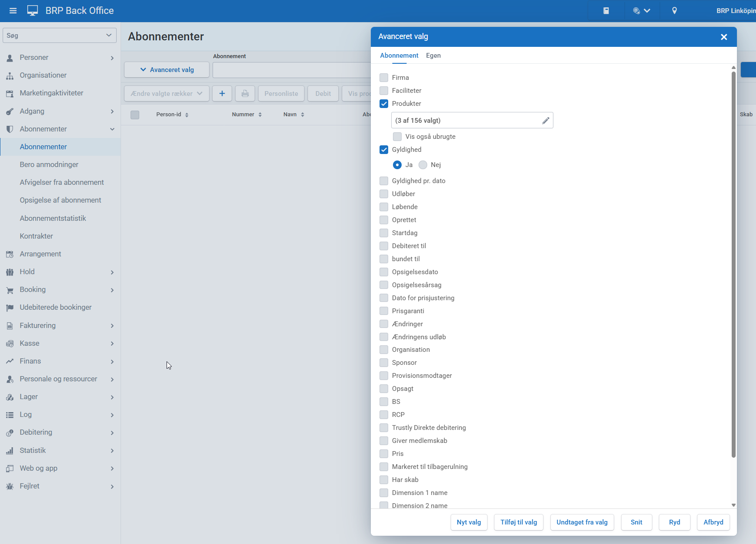Uncheck the Gyldighed checkbox
This screenshot has height=544, width=756.
tap(384, 150)
